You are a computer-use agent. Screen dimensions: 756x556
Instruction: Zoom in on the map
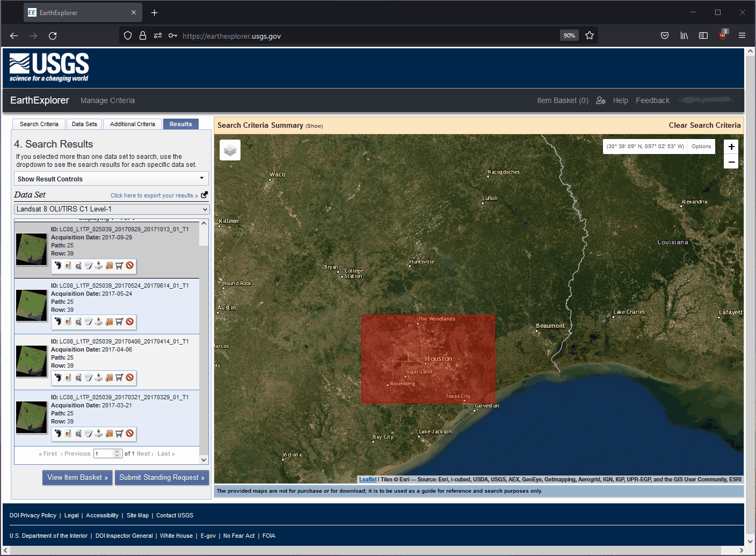pyautogui.click(x=731, y=147)
